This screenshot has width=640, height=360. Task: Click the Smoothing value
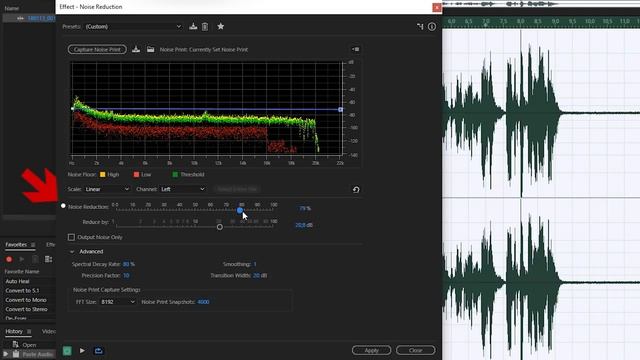point(255,264)
